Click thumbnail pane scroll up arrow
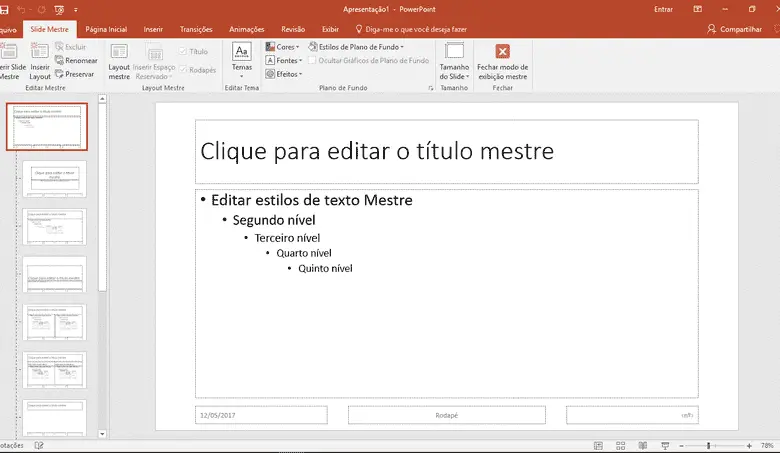Image resolution: width=780 pixels, height=453 pixels. pos(102,99)
